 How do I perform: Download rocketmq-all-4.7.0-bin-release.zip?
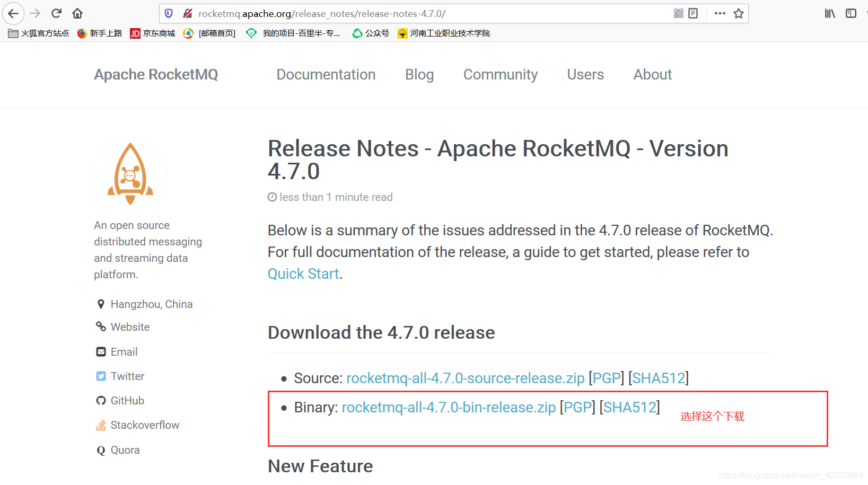449,408
